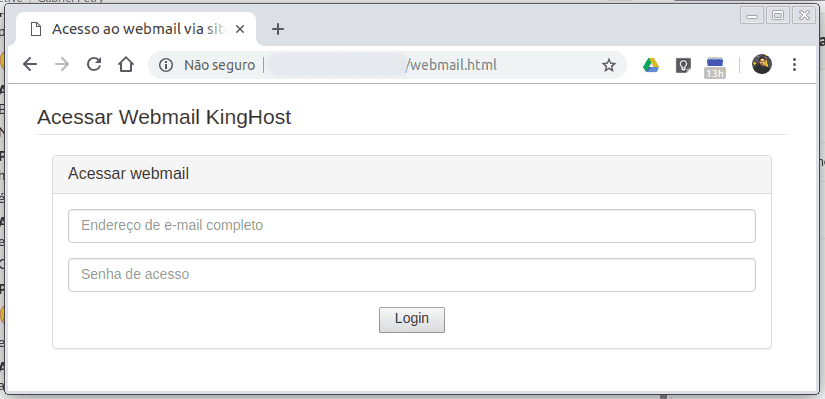Click the Não seguro label
The width and height of the screenshot is (825, 399).
point(219,65)
